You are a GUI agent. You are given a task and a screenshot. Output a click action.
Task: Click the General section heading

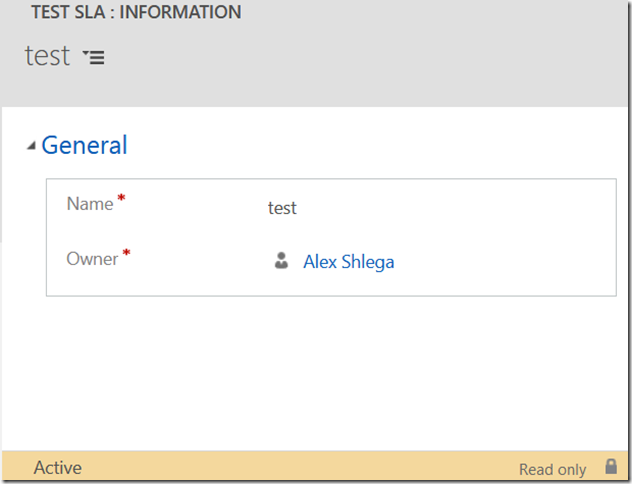coord(84,145)
